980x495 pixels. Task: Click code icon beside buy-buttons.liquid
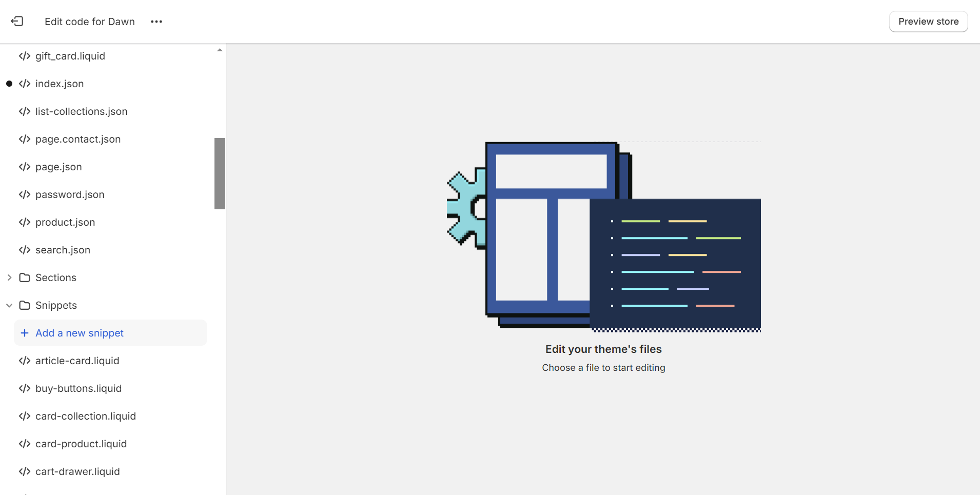point(25,388)
